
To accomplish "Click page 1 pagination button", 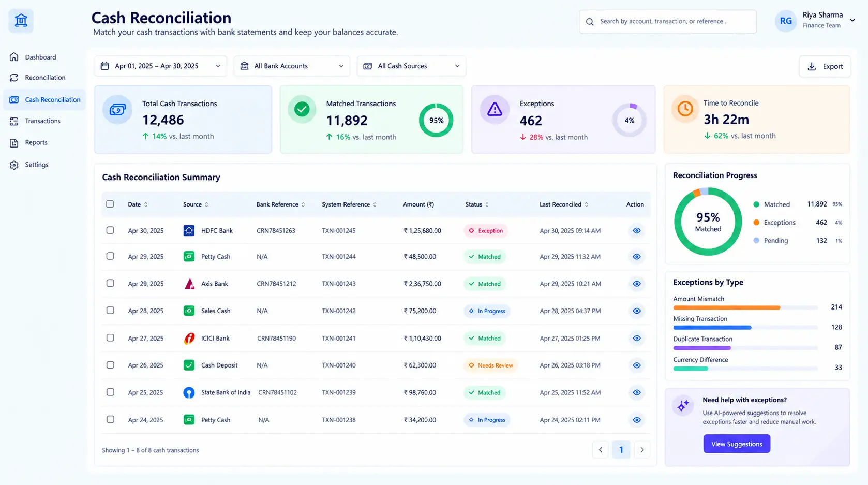I will pos(621,450).
